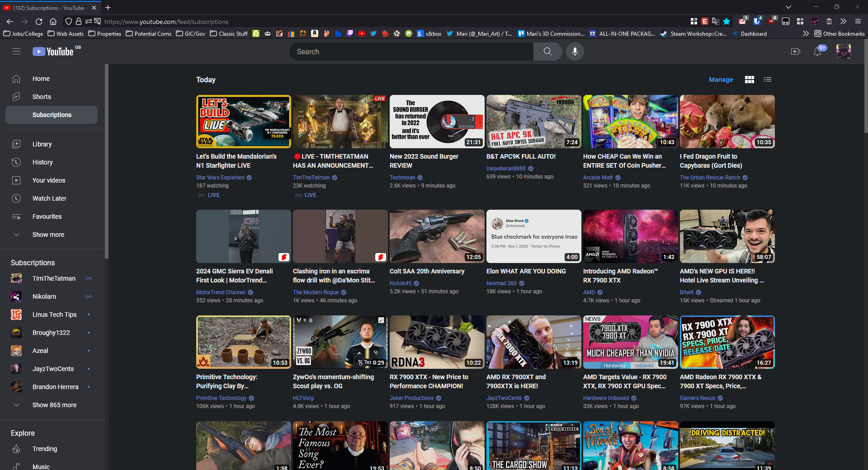The height and width of the screenshot is (470, 868).
Task: Open Azeal channel avatar
Action: 16,351
